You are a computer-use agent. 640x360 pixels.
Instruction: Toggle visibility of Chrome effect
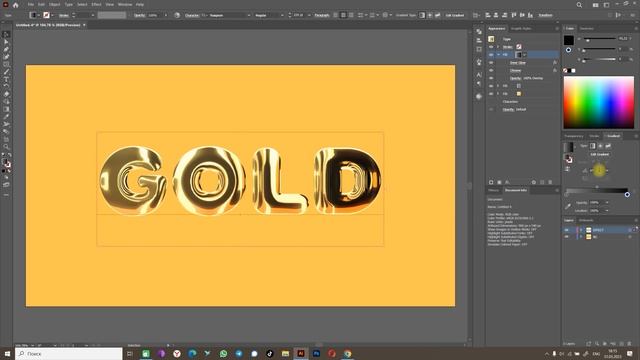[491, 70]
